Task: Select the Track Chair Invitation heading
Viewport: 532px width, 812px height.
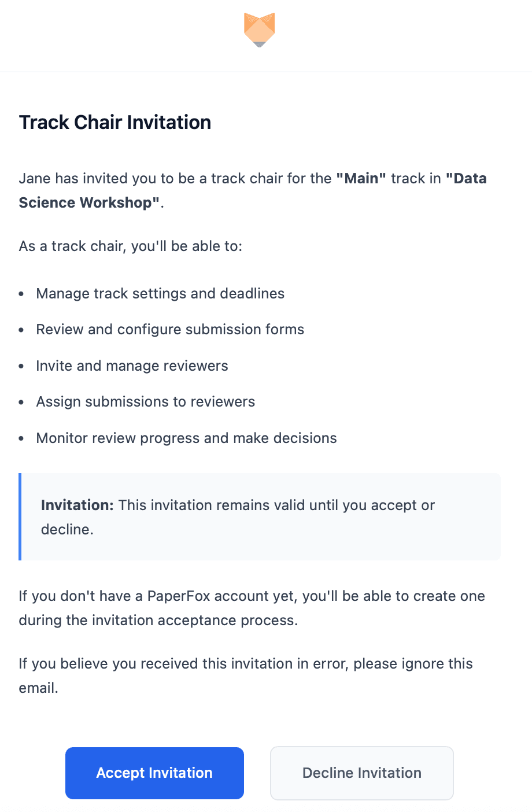Action: [114, 122]
